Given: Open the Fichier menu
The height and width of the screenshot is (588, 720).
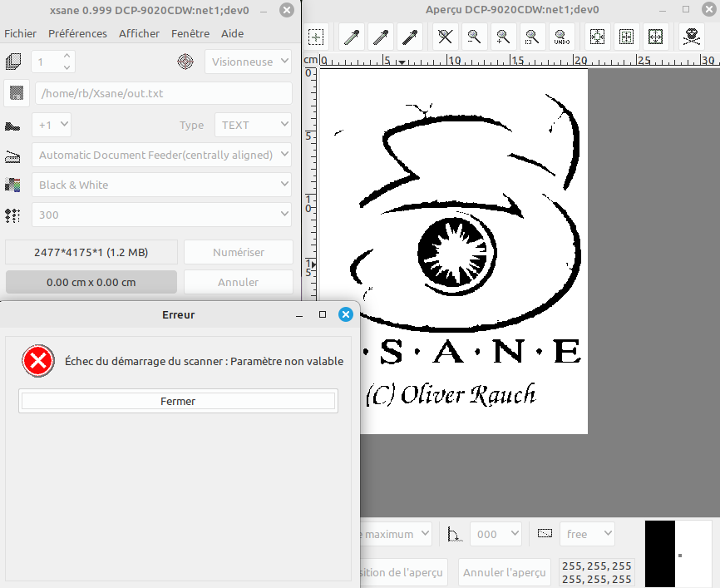Looking at the screenshot, I should pyautogui.click(x=20, y=33).
